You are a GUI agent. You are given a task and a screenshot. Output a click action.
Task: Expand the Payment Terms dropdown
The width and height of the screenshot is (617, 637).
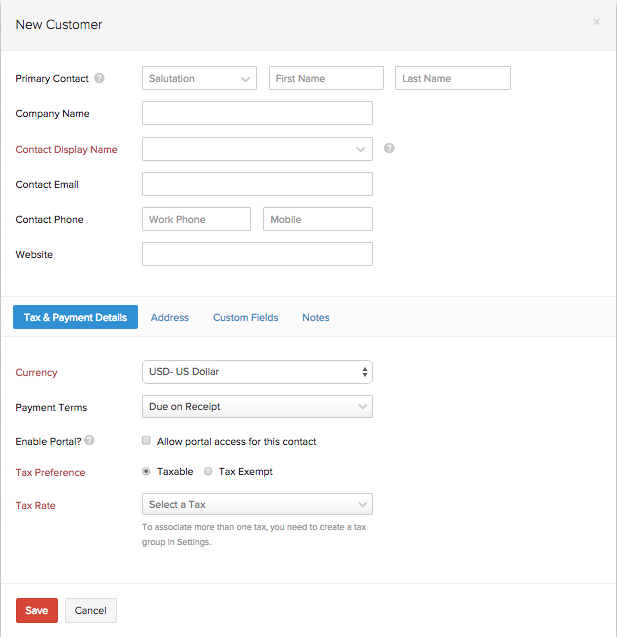257,407
